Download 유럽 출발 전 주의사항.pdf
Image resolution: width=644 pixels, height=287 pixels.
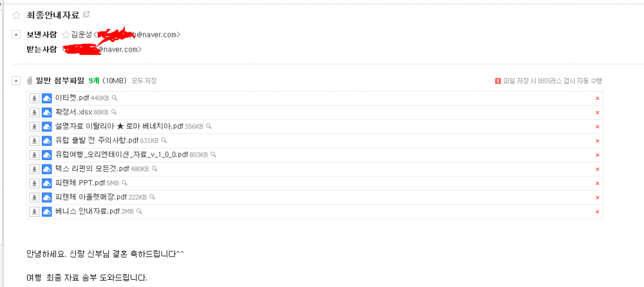[35, 141]
